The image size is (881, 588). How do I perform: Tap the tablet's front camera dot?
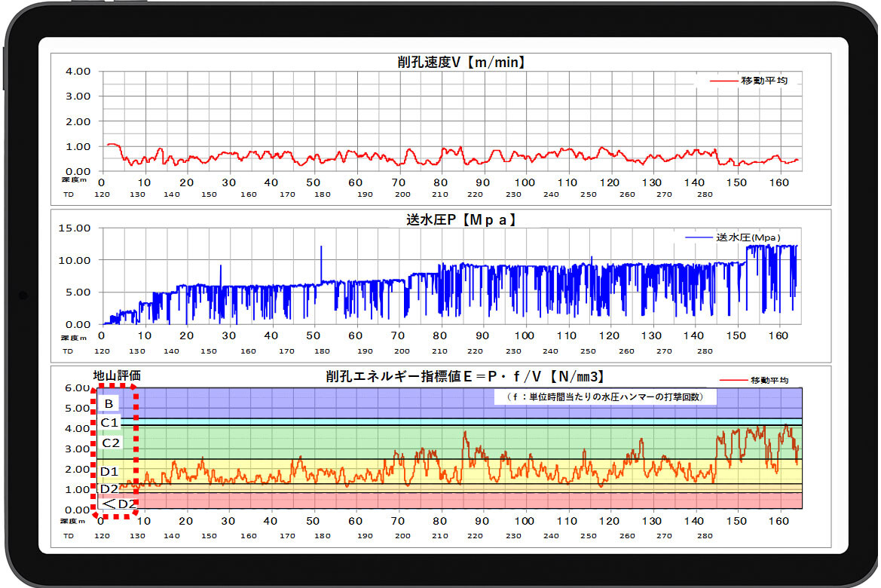pyautogui.click(x=23, y=295)
